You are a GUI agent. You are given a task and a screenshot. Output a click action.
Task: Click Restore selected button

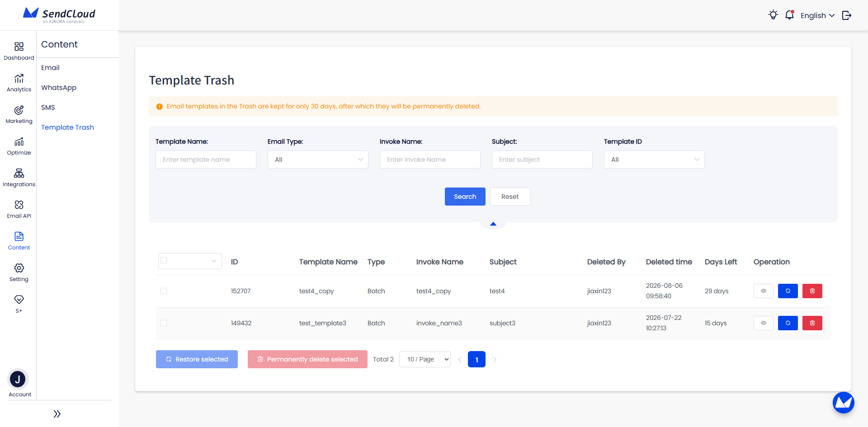click(197, 359)
